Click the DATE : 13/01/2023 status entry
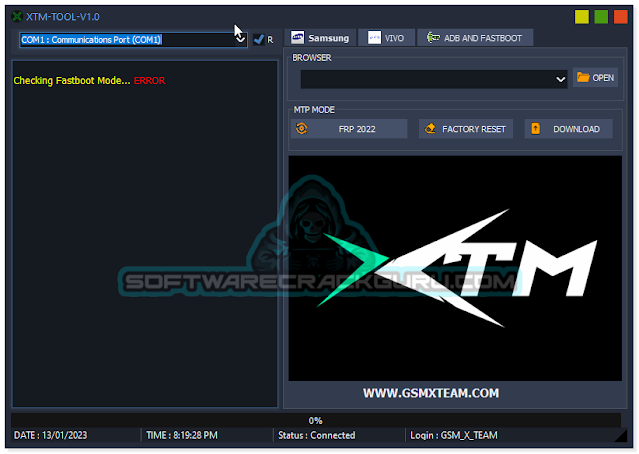 pyautogui.click(x=51, y=435)
